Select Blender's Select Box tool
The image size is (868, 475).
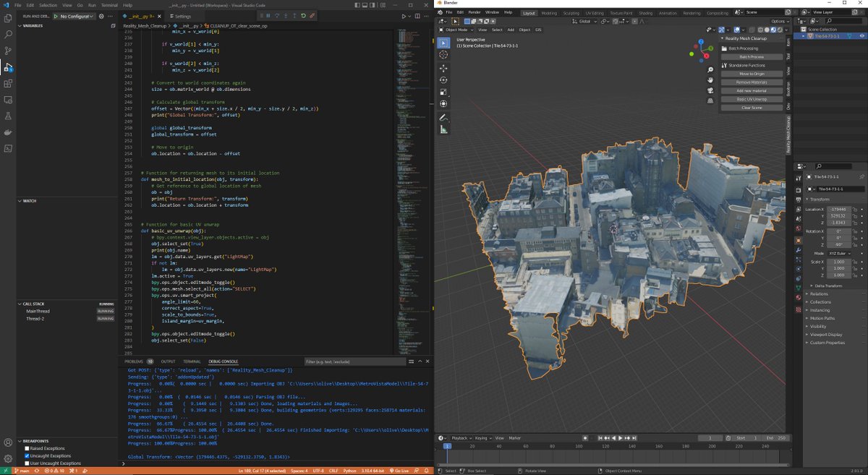coord(443,43)
